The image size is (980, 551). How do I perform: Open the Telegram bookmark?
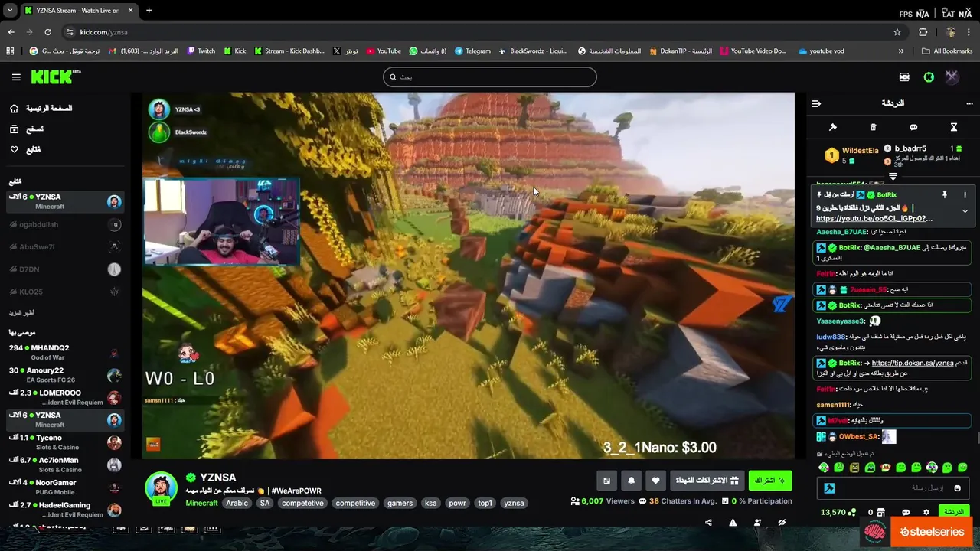[472, 51]
